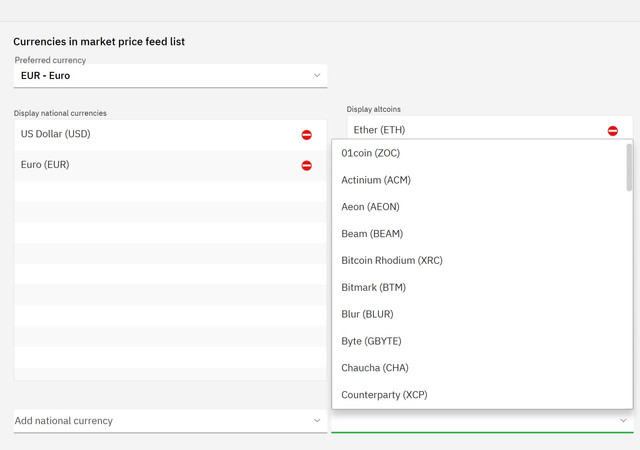This screenshot has width=640, height=450.
Task: Click the Add national currency chevron arrow
Action: tap(317, 421)
